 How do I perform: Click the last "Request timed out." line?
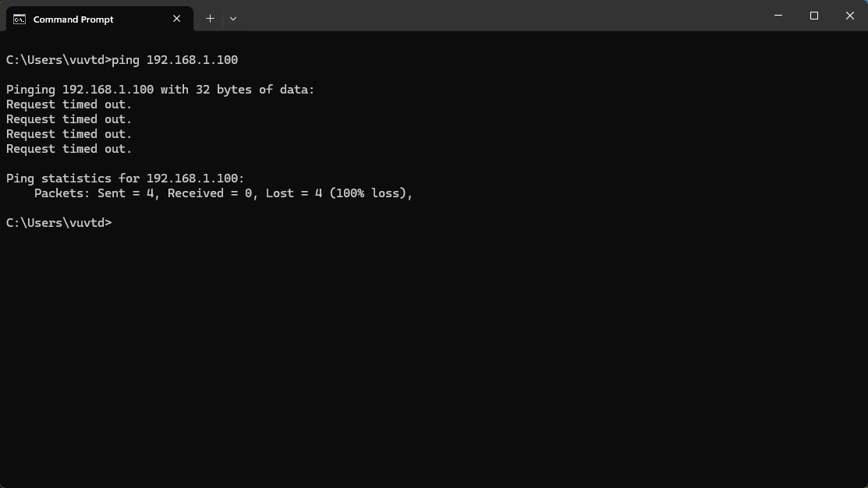[69, 149]
